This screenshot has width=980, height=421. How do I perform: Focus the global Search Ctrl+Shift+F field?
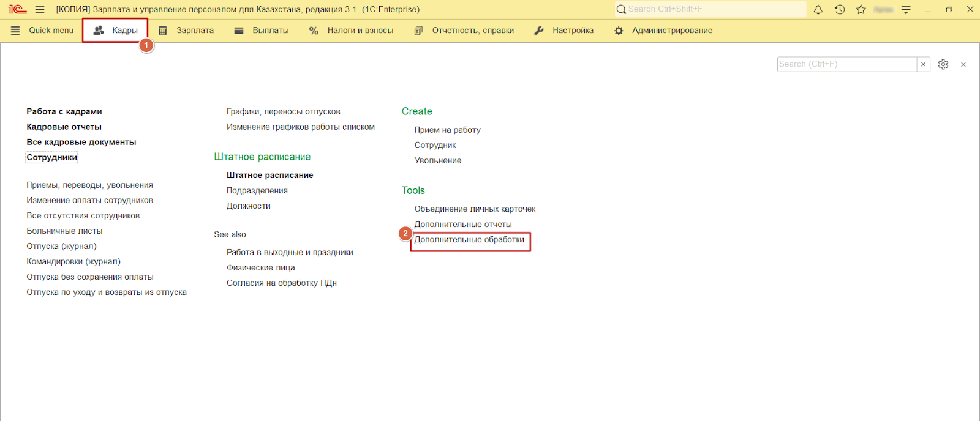click(x=710, y=9)
